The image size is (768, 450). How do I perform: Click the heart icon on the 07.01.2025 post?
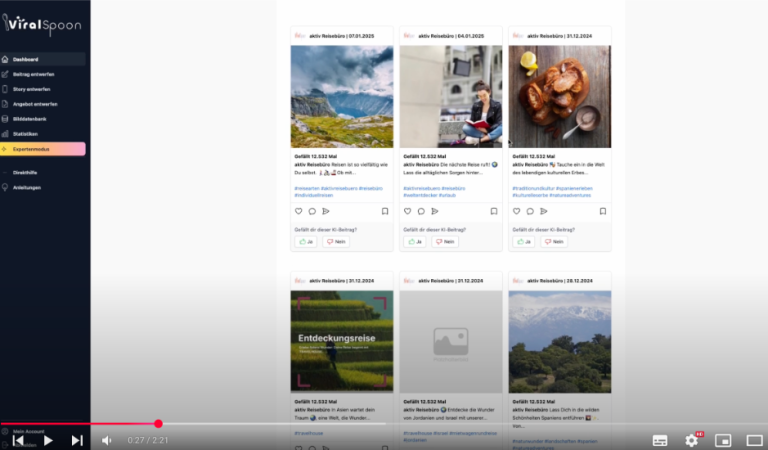tap(298, 211)
